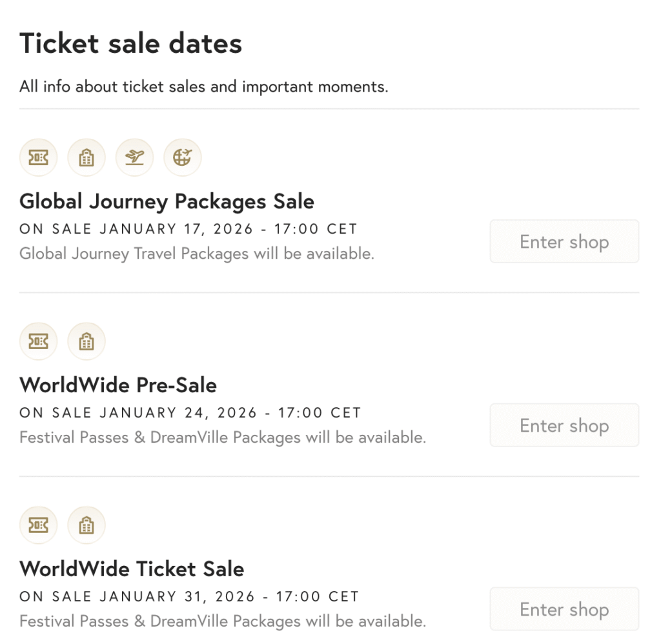Click ticket icon above WorldWide Pre-Sale
The width and height of the screenshot is (661, 644).
[39, 341]
